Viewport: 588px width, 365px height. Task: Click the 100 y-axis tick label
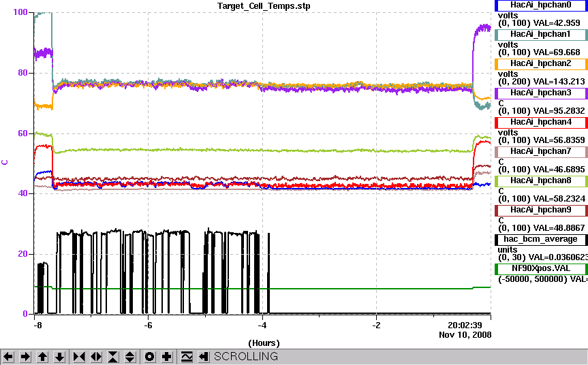(x=20, y=12)
